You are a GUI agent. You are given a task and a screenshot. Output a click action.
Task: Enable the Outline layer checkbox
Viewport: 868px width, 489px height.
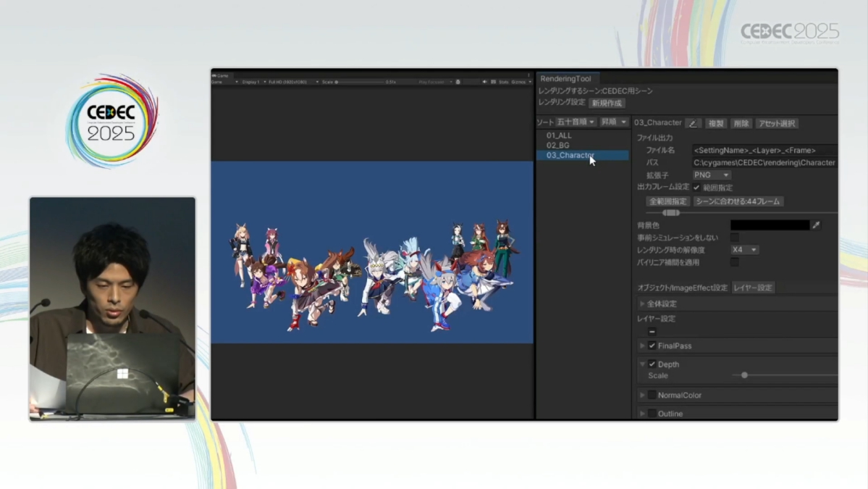652,413
